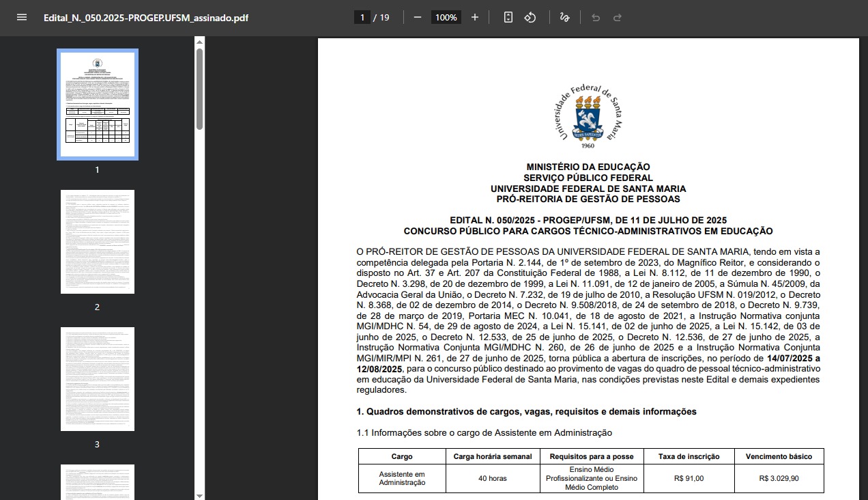Click 'Requisitos para a posse' header
This screenshot has width=868, height=500.
coord(592,457)
